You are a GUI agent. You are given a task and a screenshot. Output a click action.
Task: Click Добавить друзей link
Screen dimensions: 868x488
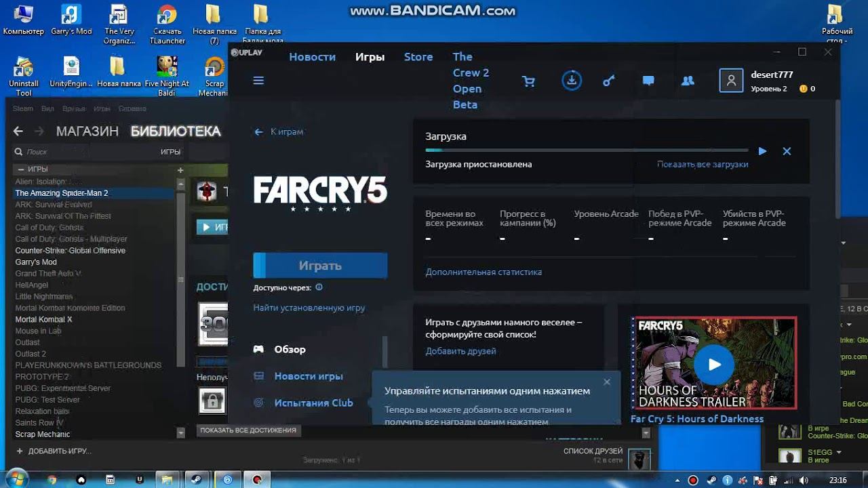click(x=460, y=351)
